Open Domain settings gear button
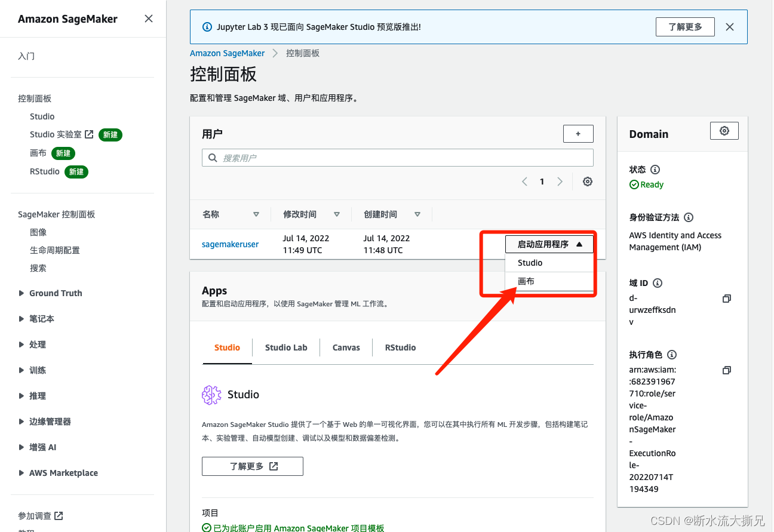The image size is (774, 532). point(724,131)
